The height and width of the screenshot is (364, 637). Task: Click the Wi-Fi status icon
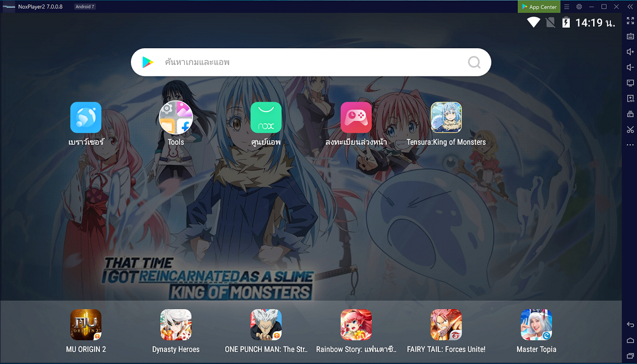pyautogui.click(x=533, y=22)
